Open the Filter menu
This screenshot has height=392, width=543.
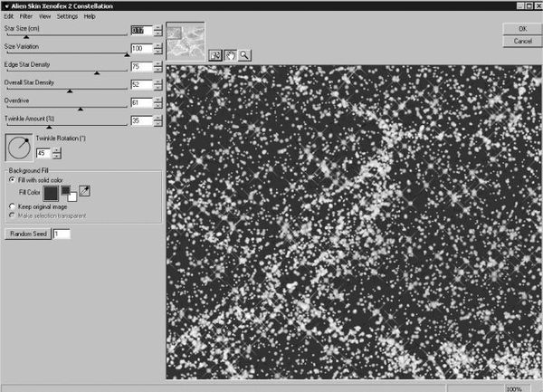25,16
